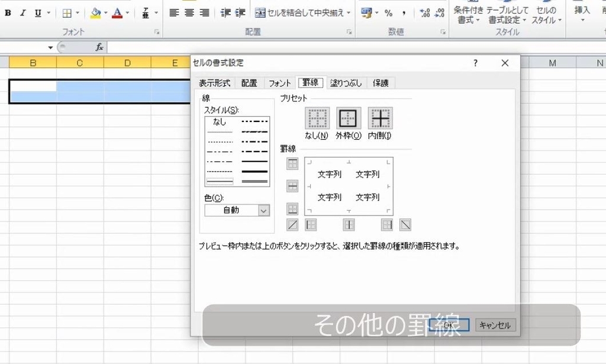
Task: Click the increase decimal icon
Action: click(x=425, y=12)
